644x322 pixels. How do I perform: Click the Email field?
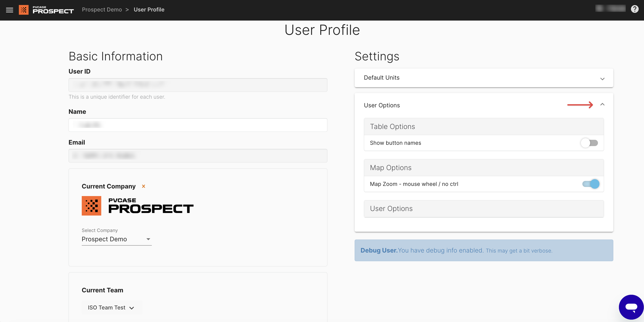point(198,156)
